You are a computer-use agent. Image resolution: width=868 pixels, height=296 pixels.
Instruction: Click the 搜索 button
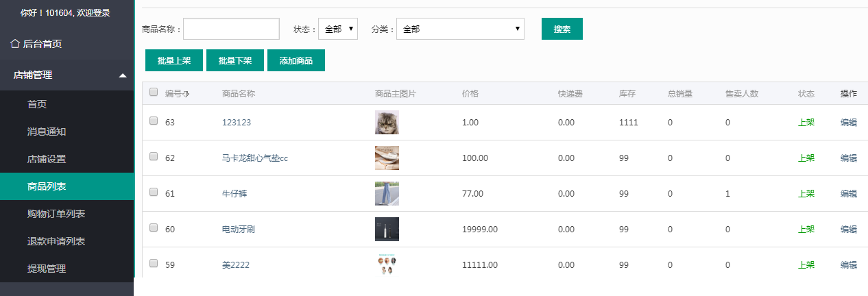click(x=562, y=29)
